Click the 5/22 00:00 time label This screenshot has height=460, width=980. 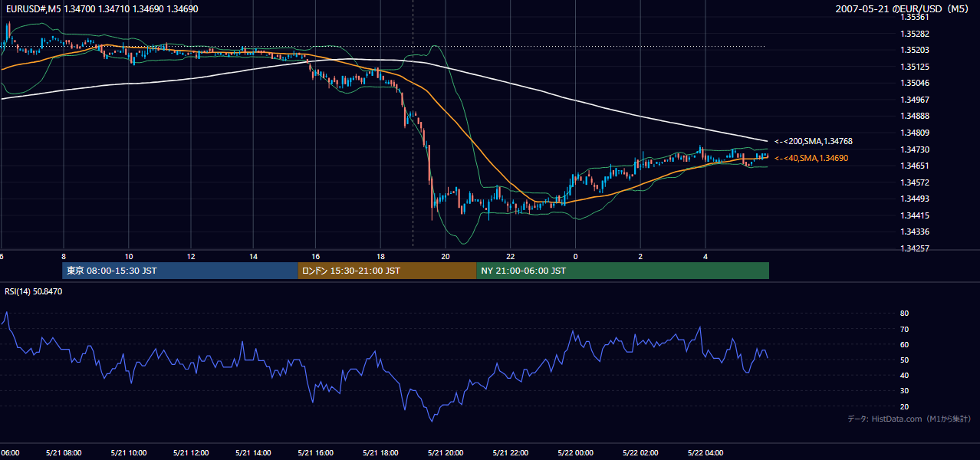(576, 453)
